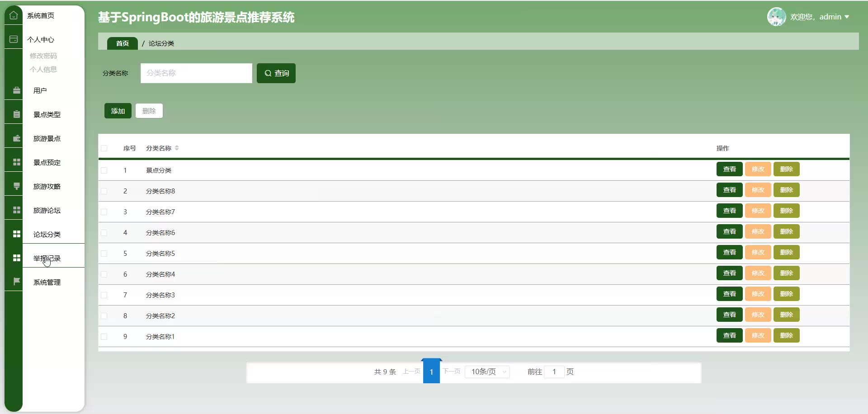The image size is (868, 414).
Task: Click 查看 for the 分类名称5 row
Action: click(x=730, y=252)
